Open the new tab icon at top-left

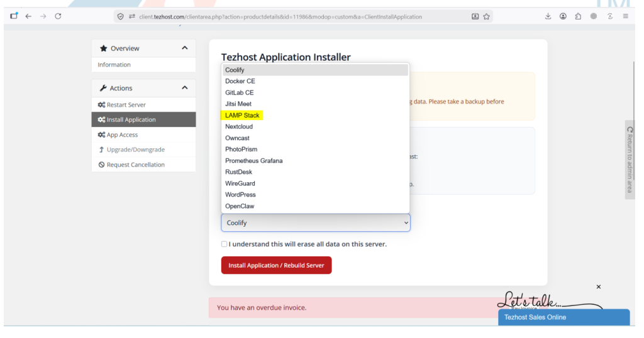pyautogui.click(x=14, y=16)
